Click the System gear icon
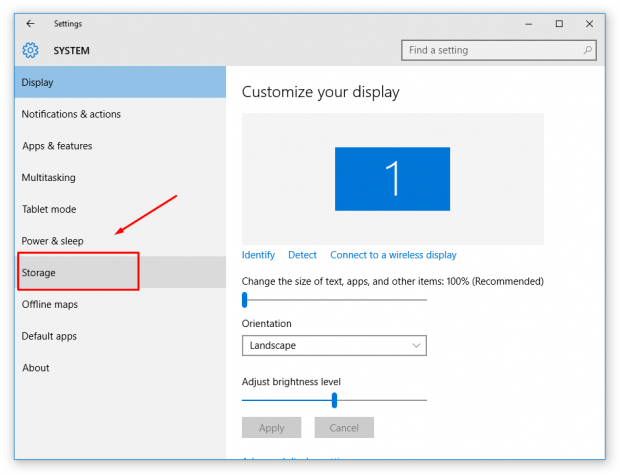Image resolution: width=620 pixels, height=475 pixels. [x=30, y=50]
